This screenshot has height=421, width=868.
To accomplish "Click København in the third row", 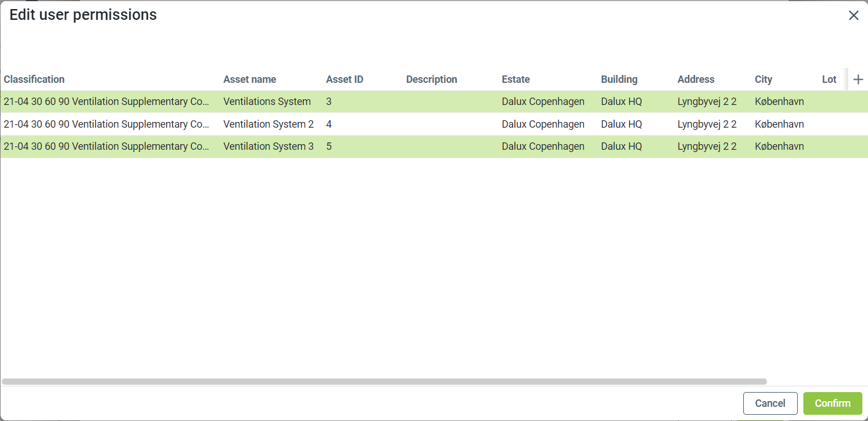I will [x=779, y=146].
